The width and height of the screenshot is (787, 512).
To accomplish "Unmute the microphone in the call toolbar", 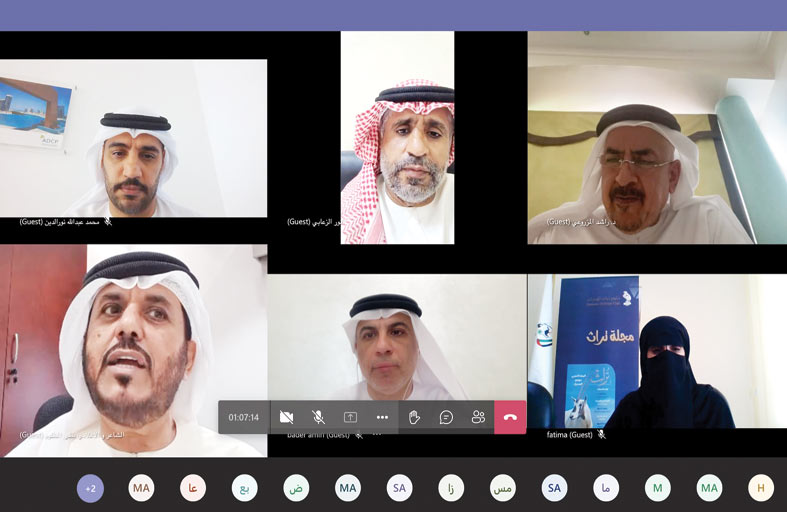I will point(318,417).
